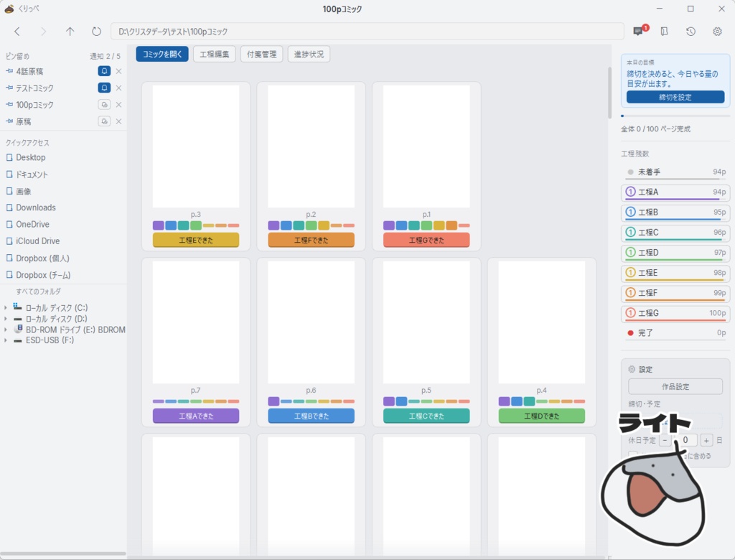Open the 進捗状況 tab
The image size is (735, 560).
click(x=309, y=54)
